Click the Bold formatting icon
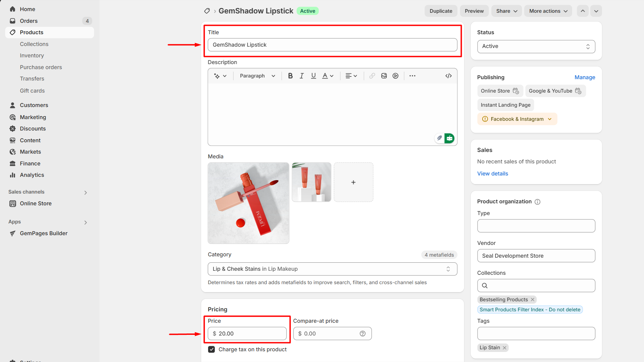The height and width of the screenshot is (362, 644). [x=290, y=76]
